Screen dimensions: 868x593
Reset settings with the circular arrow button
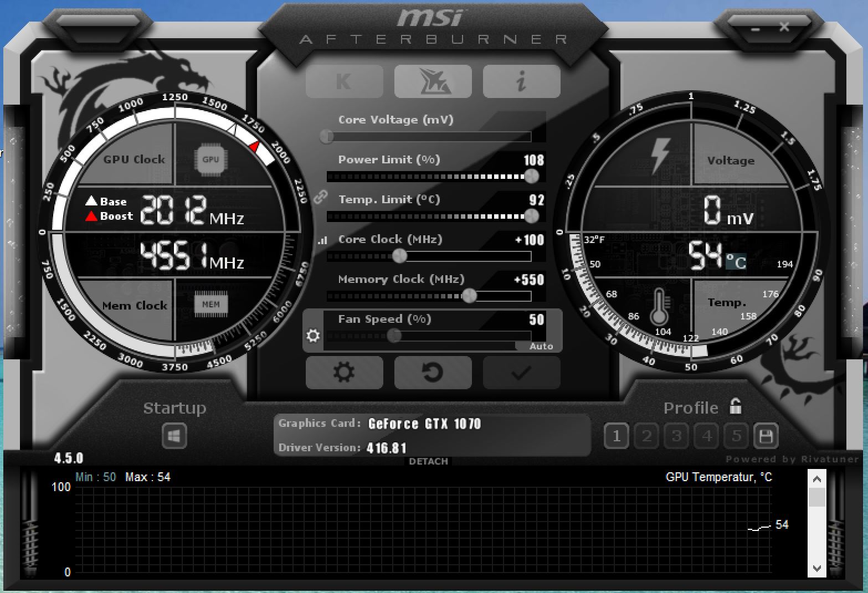[433, 373]
